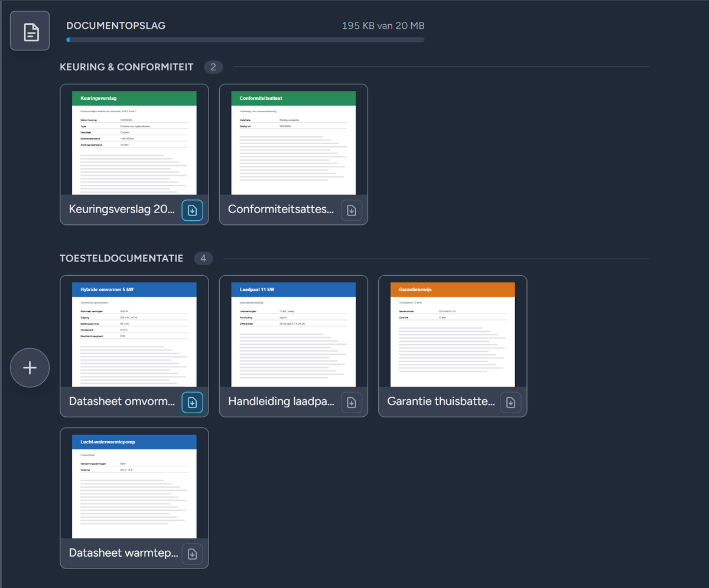Click the '195 KB van 20 MB' text
The width and height of the screenshot is (709, 588).
point(383,26)
